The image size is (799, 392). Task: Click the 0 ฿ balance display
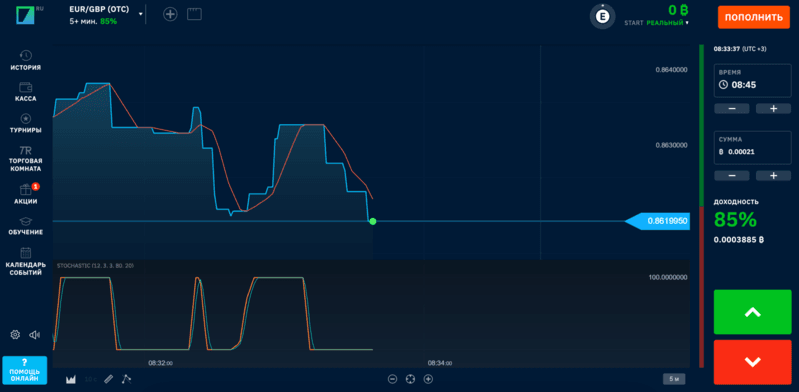[x=678, y=10]
